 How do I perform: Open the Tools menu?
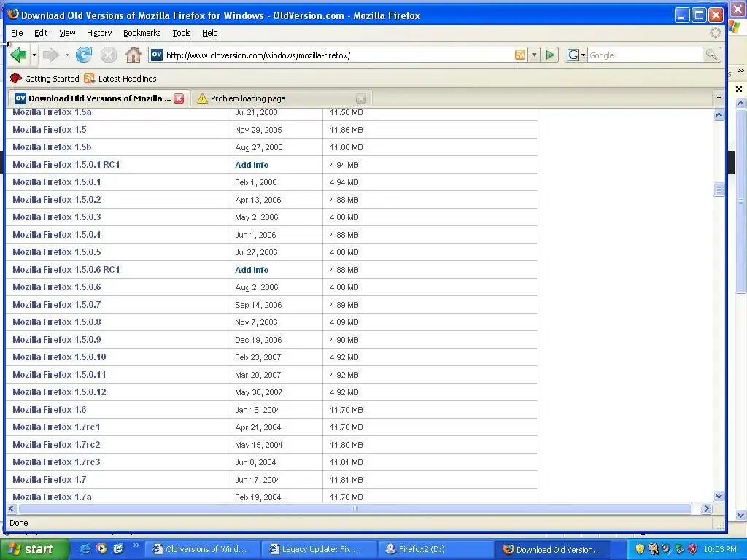point(182,33)
